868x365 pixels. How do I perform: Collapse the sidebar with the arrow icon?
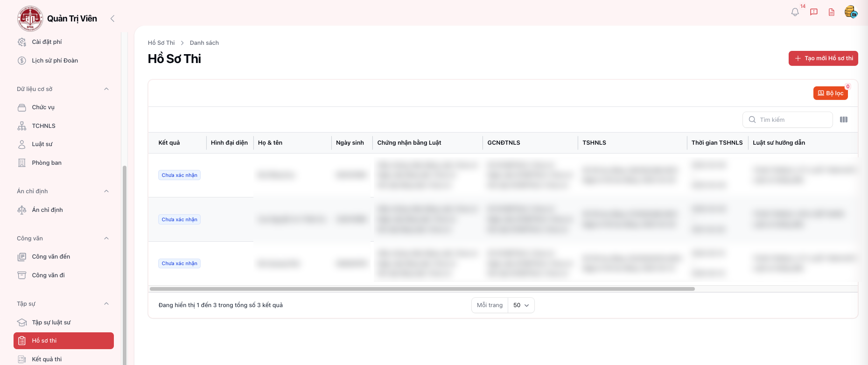tap(112, 19)
